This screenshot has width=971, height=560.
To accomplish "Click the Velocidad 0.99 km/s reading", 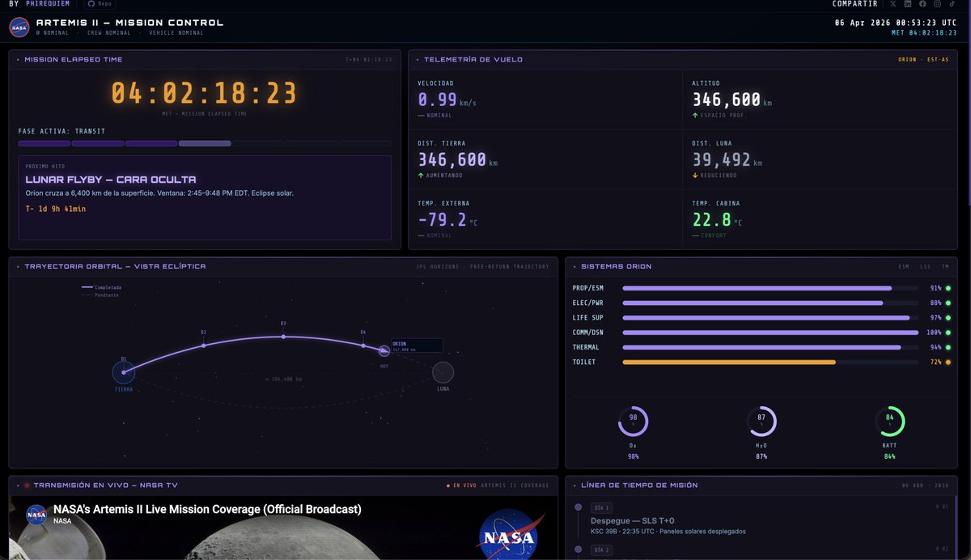I will pos(447,100).
